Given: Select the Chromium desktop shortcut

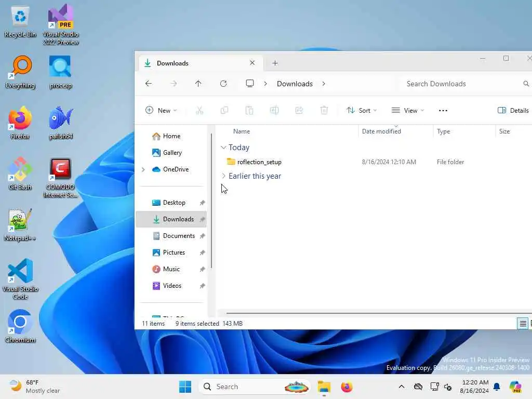Looking at the screenshot, I should 20,326.
